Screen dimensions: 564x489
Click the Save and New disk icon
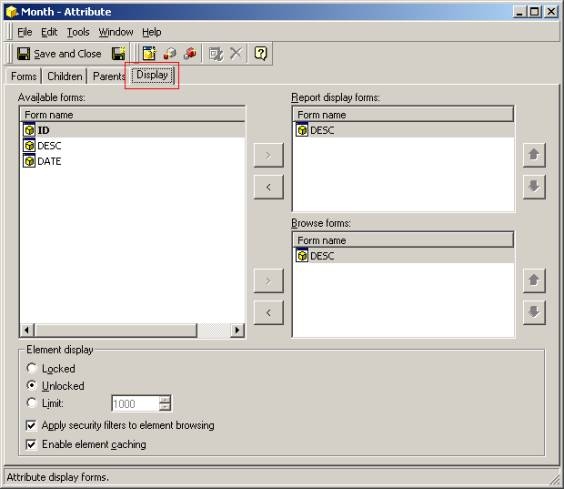[x=119, y=54]
